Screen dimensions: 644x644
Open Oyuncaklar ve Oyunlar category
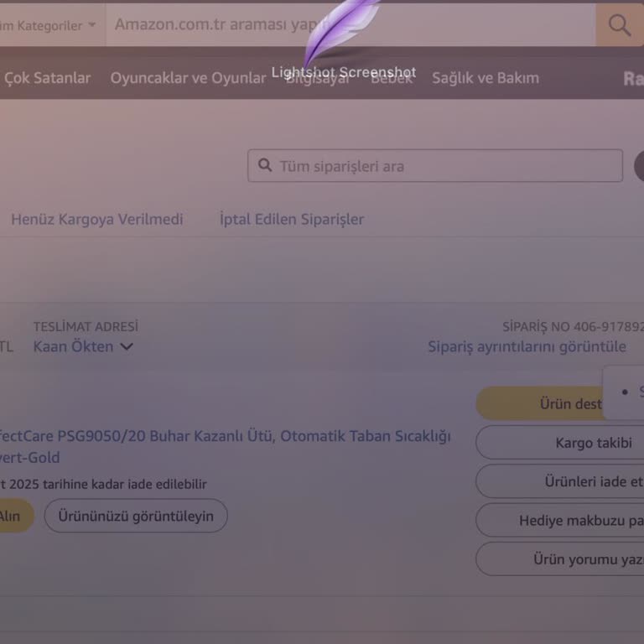point(188,78)
